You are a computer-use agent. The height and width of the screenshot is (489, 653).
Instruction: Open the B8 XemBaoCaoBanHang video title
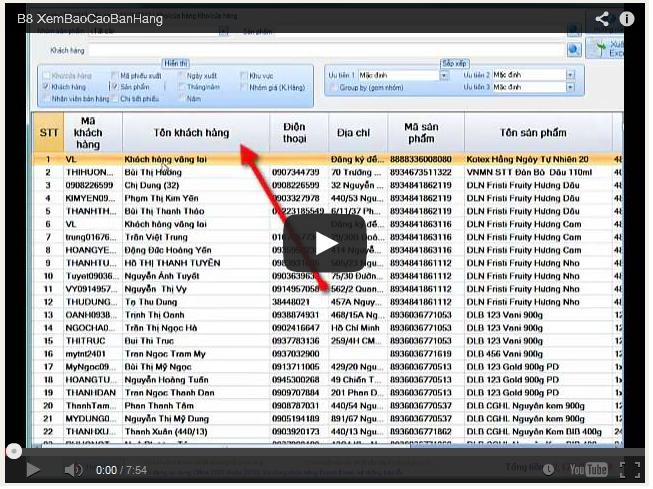(x=90, y=19)
